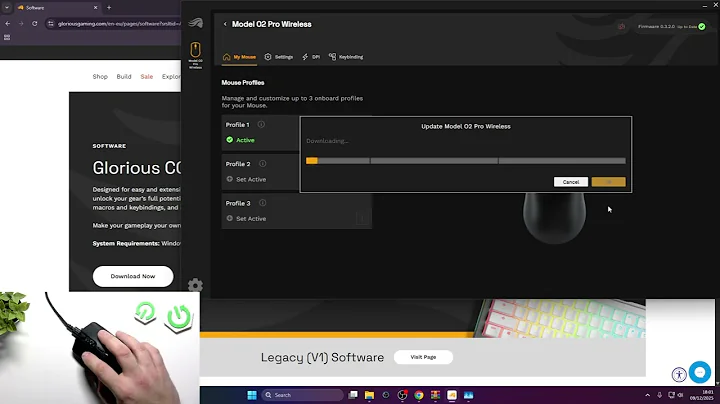Click the red power icon near Firmware

(x=621, y=27)
